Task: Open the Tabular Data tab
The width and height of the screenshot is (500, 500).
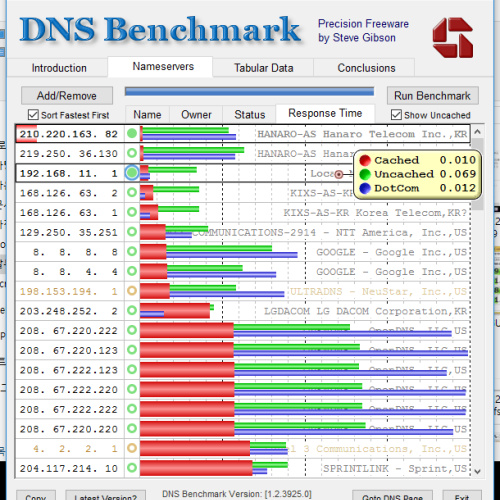Action: point(263,68)
